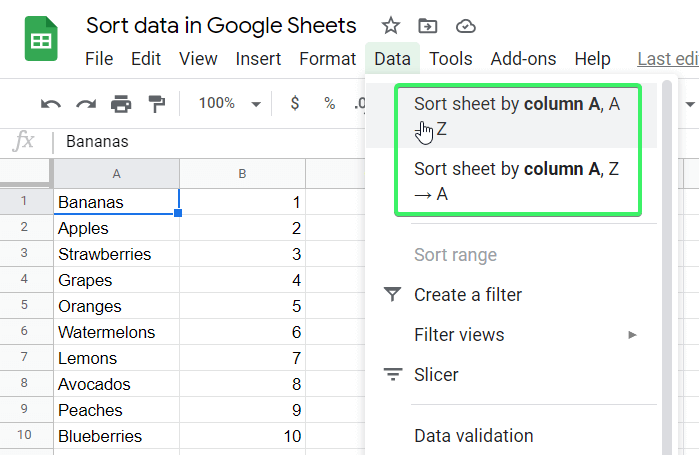This screenshot has height=455, width=699.
Task: Apply percent format from toolbar
Action: click(329, 104)
